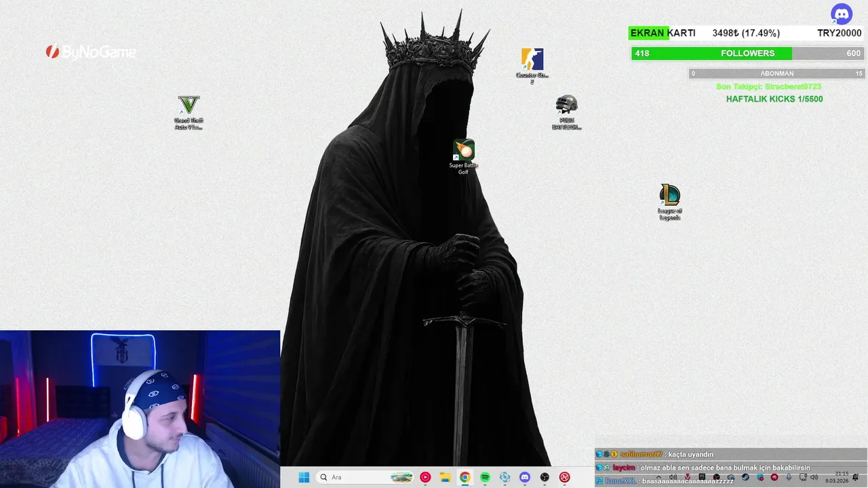Switch to Google Chrome in the taskbar

point(465,477)
